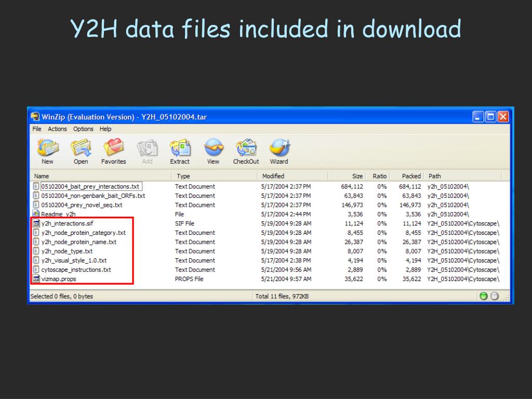Click the Readme_y2h file icon
The image size is (532, 399).
coord(36,214)
